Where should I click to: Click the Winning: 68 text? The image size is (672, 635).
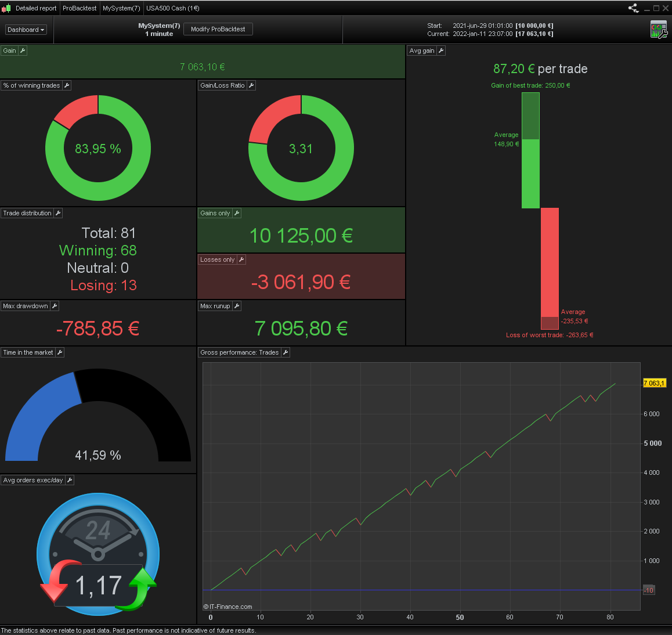(97, 250)
